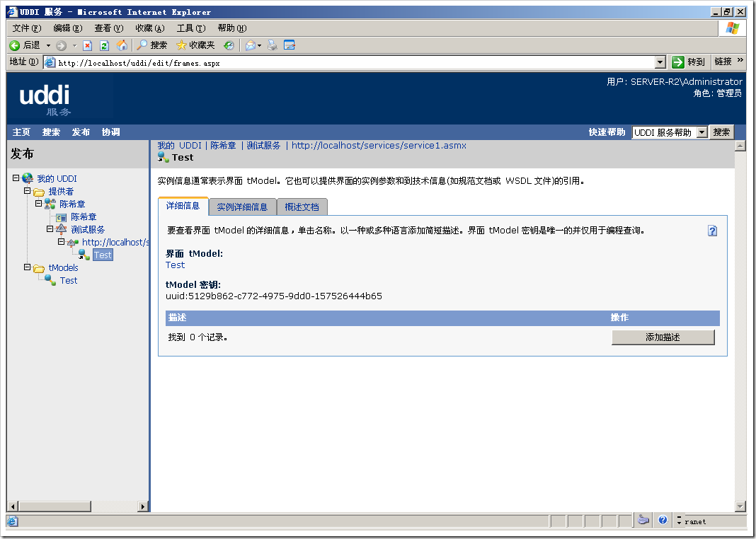Click the Stop loading icon
Screen dimensions: 756x539
click(x=87, y=46)
